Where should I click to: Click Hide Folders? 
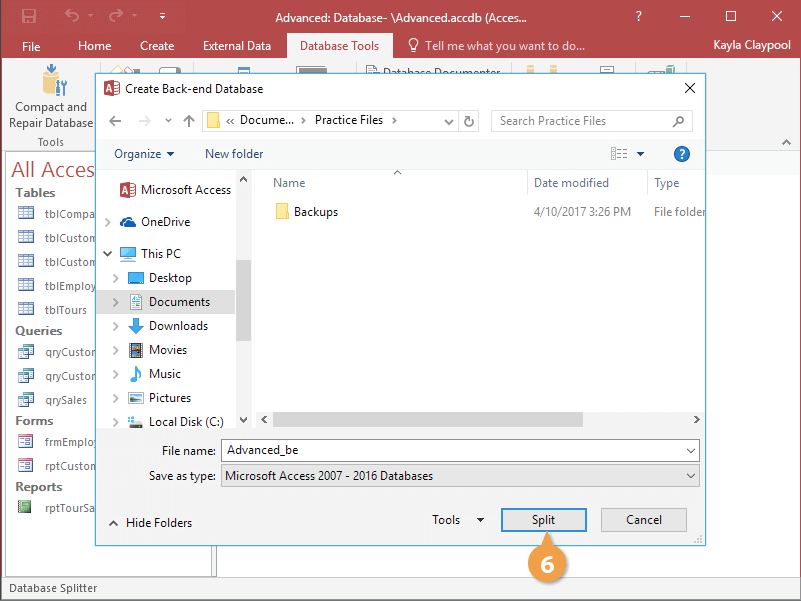[x=150, y=523]
